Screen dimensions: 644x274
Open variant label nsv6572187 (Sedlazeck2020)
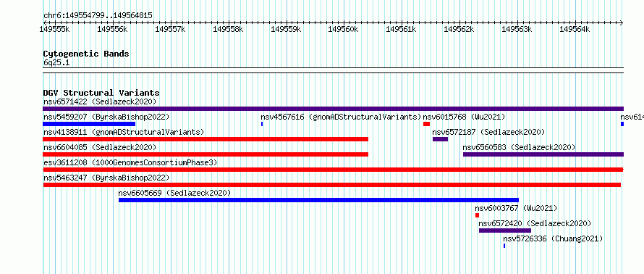tap(488, 132)
